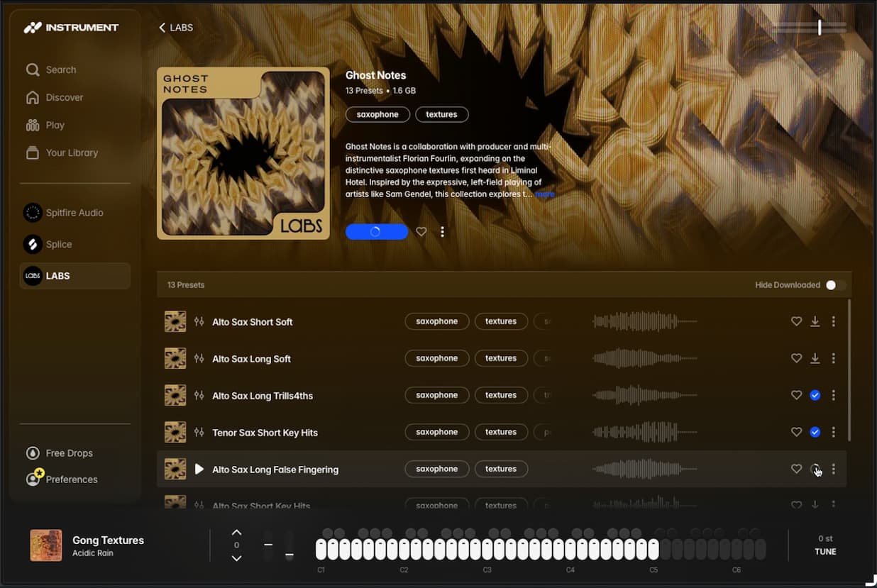
Task: Click the TUNE control
Action: (825, 545)
